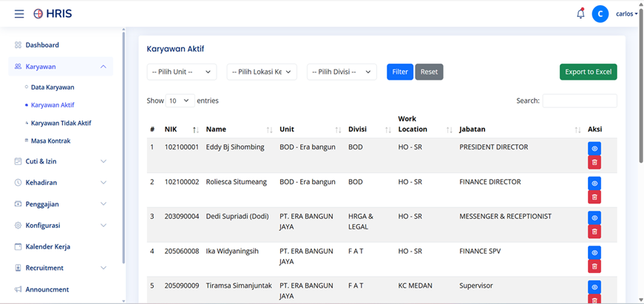Expand the Konfigurasi menu

(x=104, y=225)
